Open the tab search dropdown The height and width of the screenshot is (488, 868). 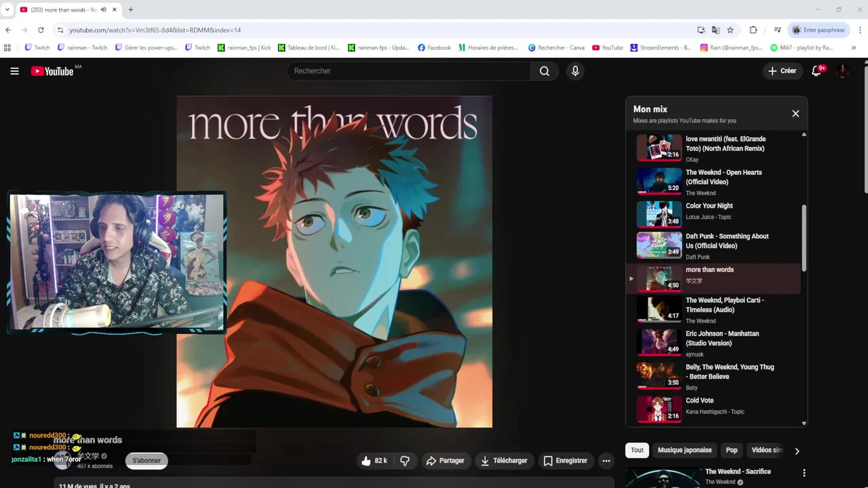point(7,9)
